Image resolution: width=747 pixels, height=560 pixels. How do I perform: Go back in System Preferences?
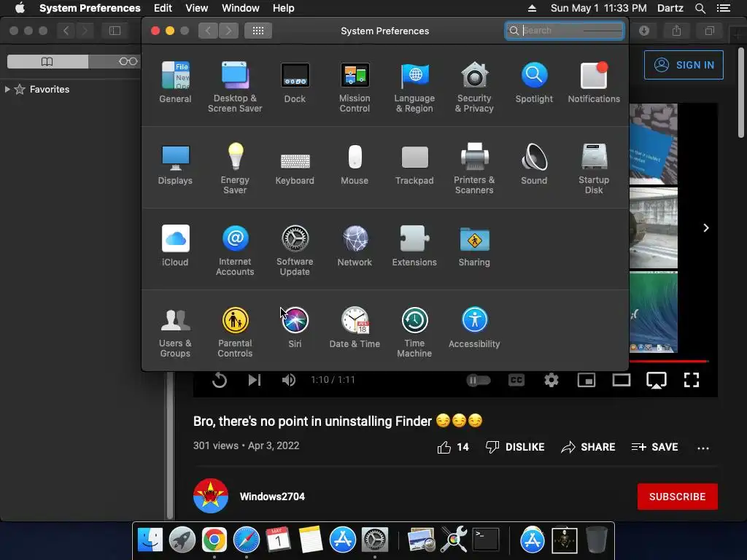pyautogui.click(x=208, y=31)
